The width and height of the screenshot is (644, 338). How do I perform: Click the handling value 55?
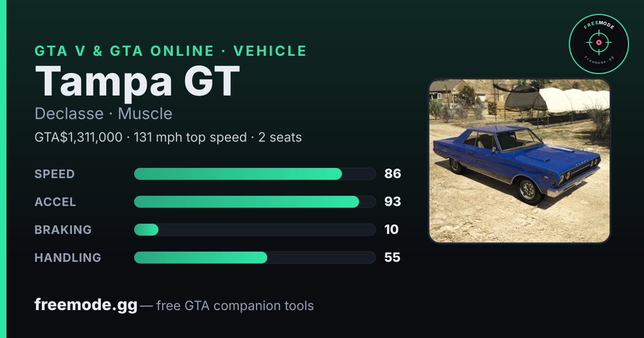(x=392, y=258)
